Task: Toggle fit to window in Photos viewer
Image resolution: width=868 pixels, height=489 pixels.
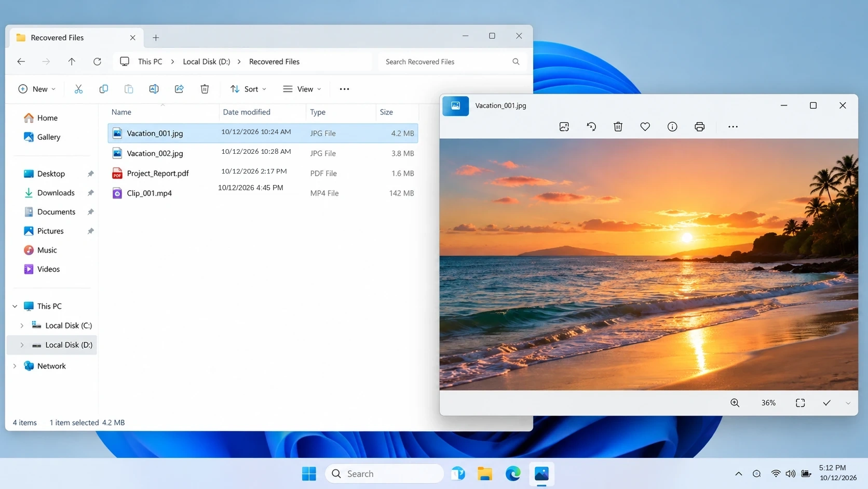Action: pos(800,403)
